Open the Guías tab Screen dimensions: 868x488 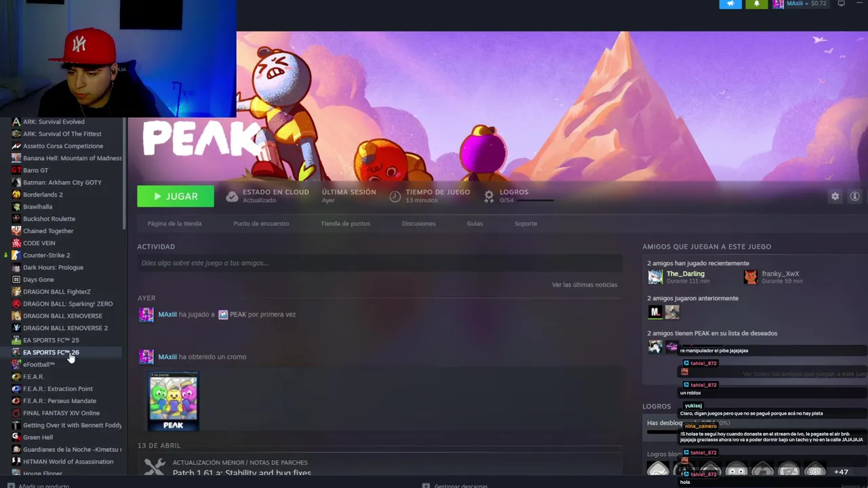[x=475, y=224]
